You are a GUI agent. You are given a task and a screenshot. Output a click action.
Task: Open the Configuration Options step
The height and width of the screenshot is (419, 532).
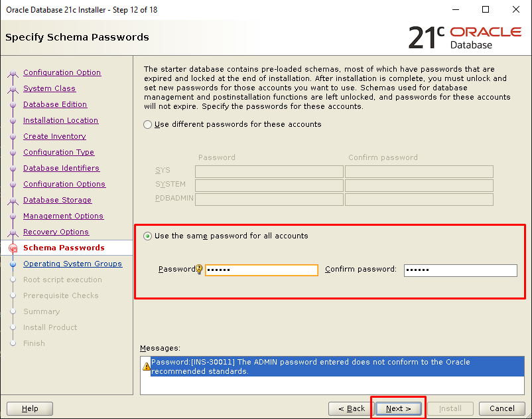click(x=64, y=184)
